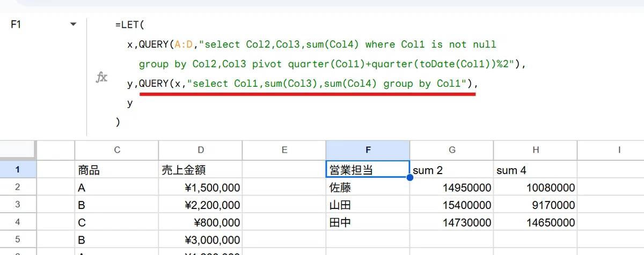Click the blue fill handle on F1
This screenshot has width=644, height=255.
tap(409, 178)
